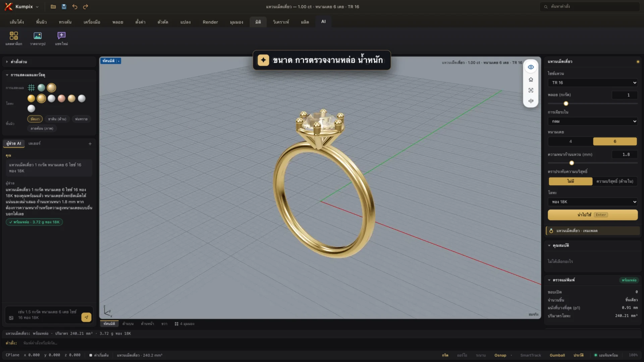
Task: Zoom to fit using the frame icon
Action: pos(531,90)
